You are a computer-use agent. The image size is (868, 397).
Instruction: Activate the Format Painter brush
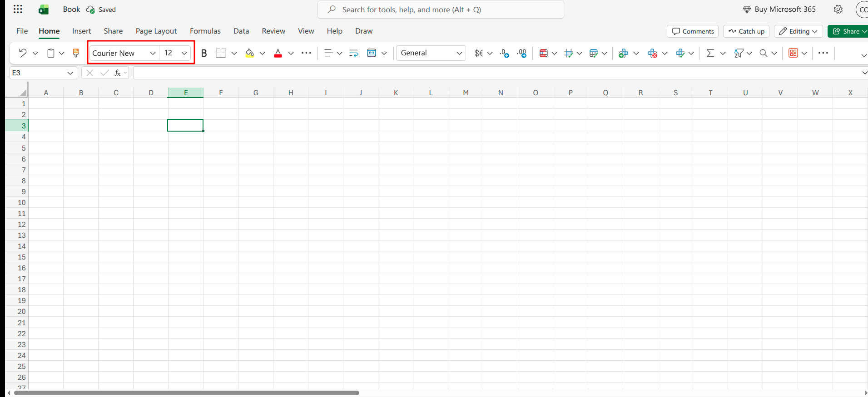(x=76, y=53)
